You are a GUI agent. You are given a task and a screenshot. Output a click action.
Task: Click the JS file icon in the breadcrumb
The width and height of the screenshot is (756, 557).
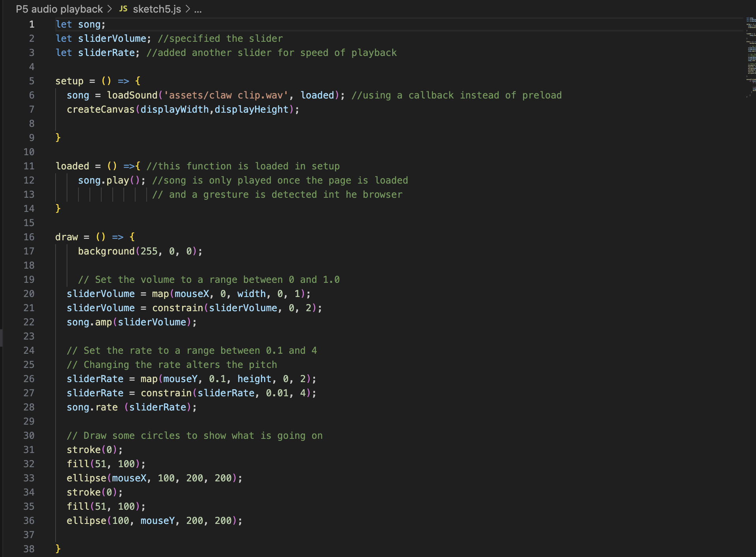coord(123,9)
